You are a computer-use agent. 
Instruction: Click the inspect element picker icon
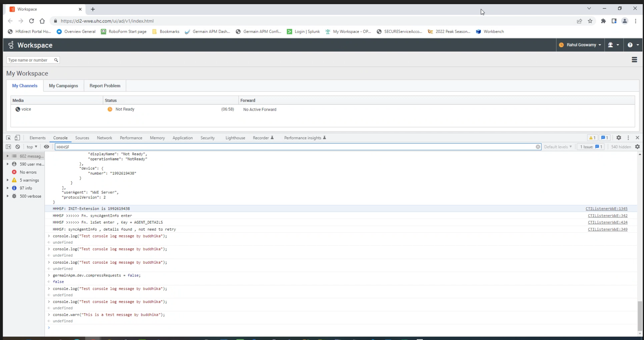coord(8,138)
